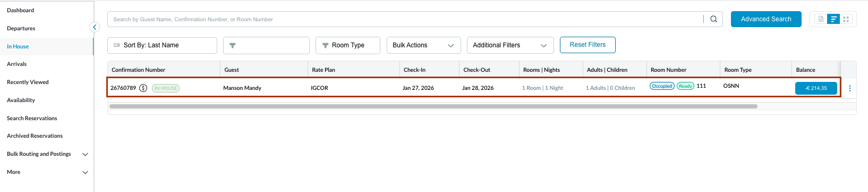Open Search Reservations
This screenshot has height=192, width=868.
pyautogui.click(x=32, y=118)
